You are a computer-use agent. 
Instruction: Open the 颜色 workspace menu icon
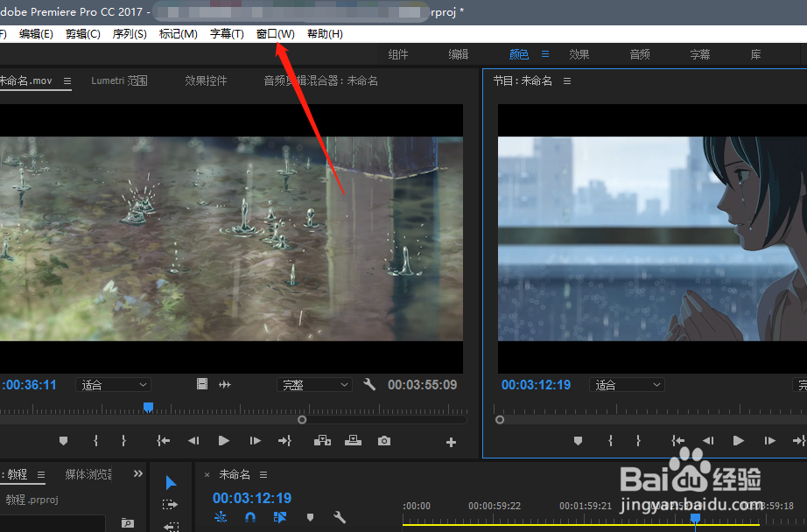pyautogui.click(x=545, y=54)
